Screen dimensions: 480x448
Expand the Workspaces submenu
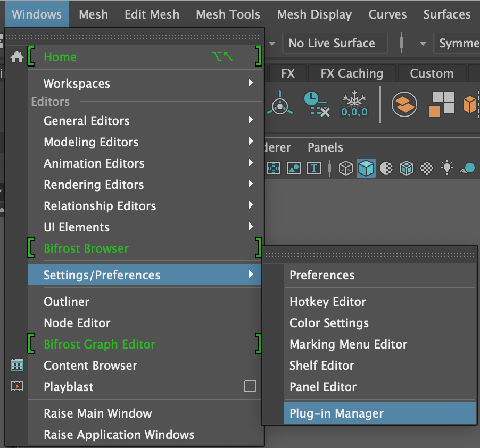[x=251, y=82]
